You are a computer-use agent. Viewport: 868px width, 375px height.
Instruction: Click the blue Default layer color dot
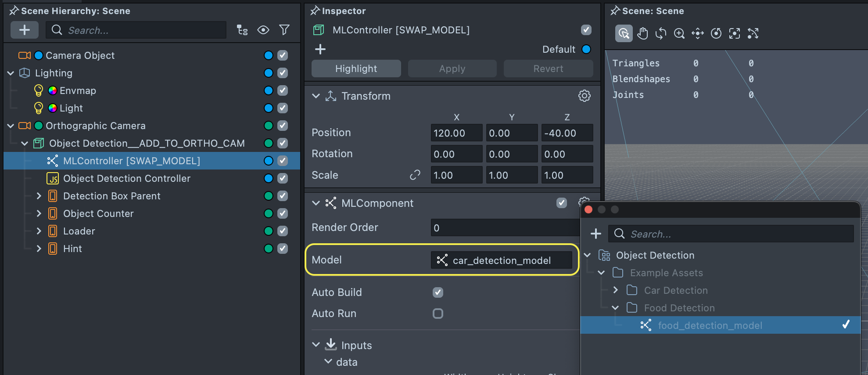586,49
